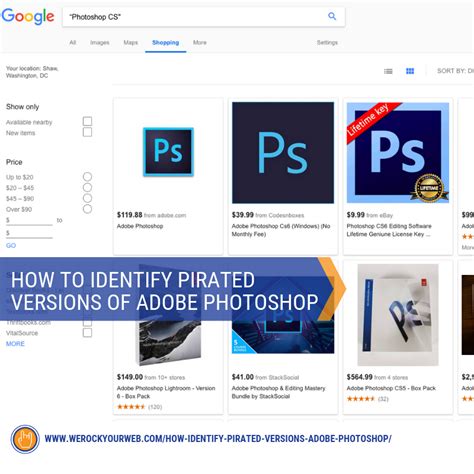
Task: Open the Images tab
Action: pyautogui.click(x=100, y=42)
